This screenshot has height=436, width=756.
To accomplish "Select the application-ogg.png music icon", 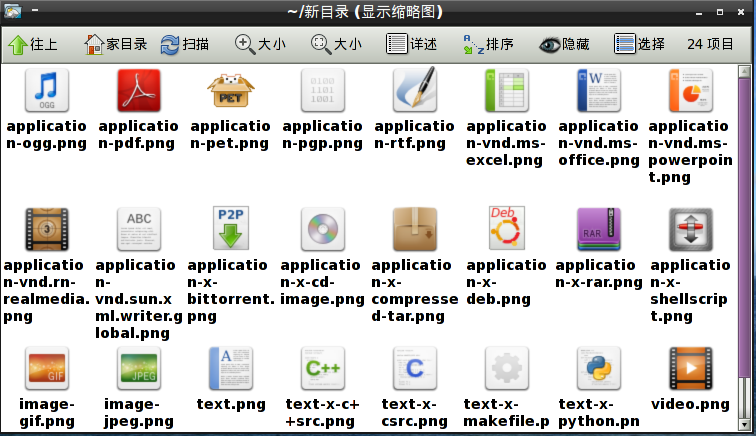I will pyautogui.click(x=47, y=90).
